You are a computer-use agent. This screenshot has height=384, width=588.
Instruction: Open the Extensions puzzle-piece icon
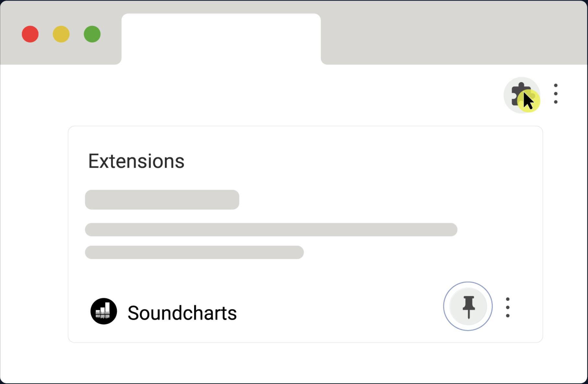(x=521, y=95)
